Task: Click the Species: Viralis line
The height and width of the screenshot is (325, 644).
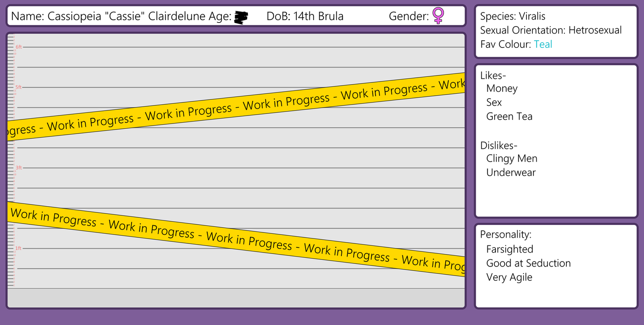Action: point(513,16)
